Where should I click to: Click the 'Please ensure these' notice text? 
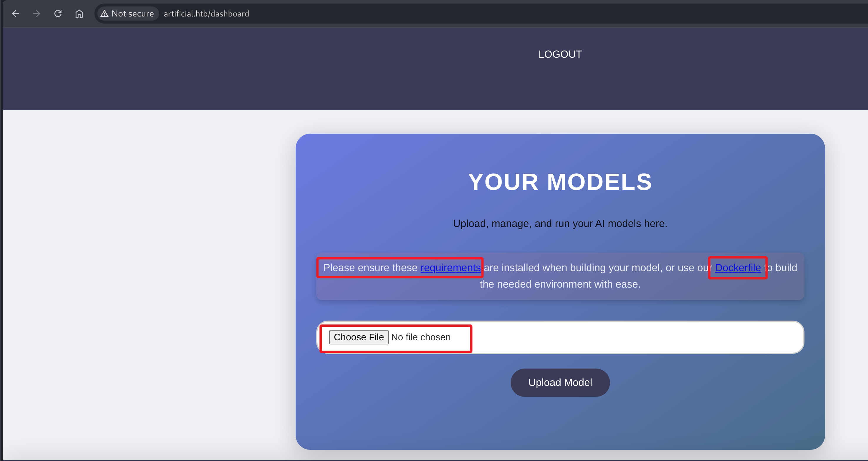coord(370,267)
